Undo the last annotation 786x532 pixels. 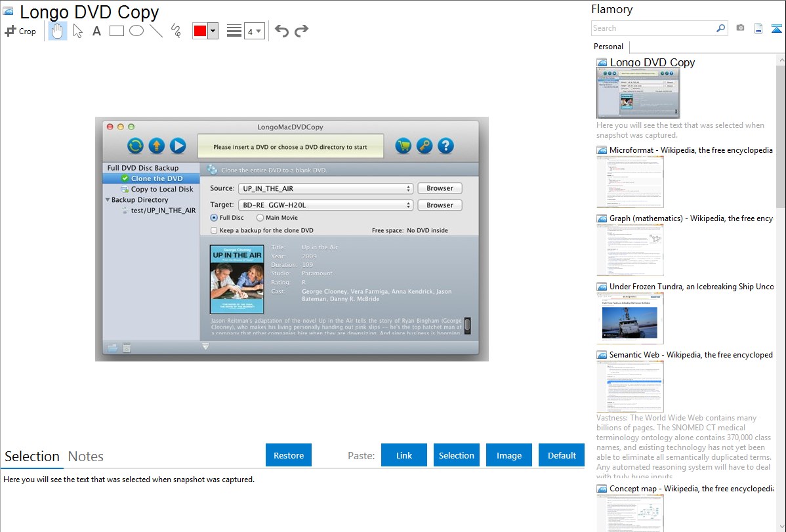tap(281, 31)
